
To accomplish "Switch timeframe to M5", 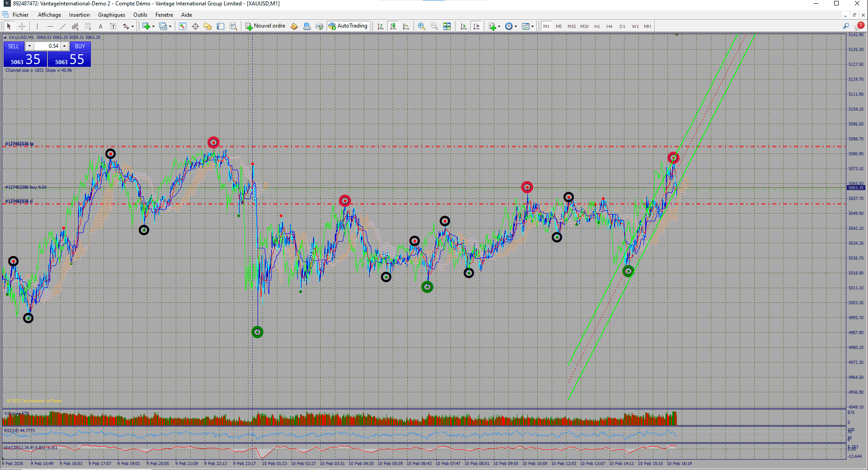I will [x=559, y=26].
